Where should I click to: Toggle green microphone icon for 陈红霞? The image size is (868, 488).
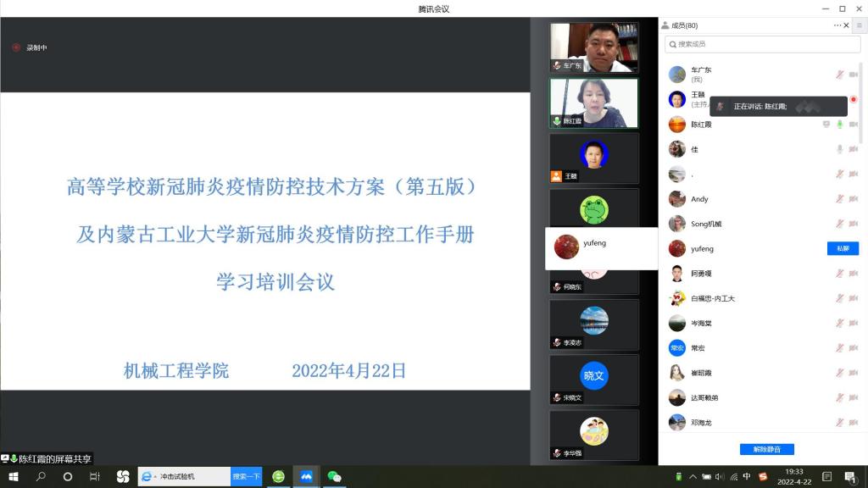[x=839, y=125]
